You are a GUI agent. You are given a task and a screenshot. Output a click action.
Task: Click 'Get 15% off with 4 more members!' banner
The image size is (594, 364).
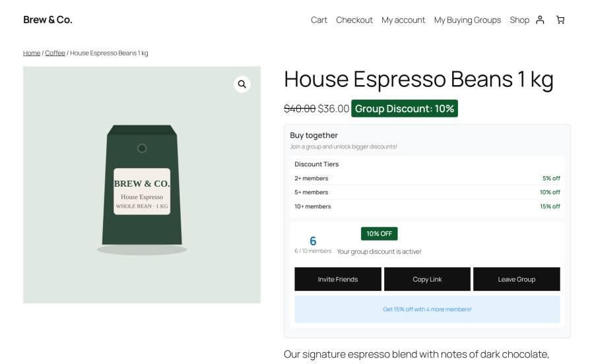(427, 309)
